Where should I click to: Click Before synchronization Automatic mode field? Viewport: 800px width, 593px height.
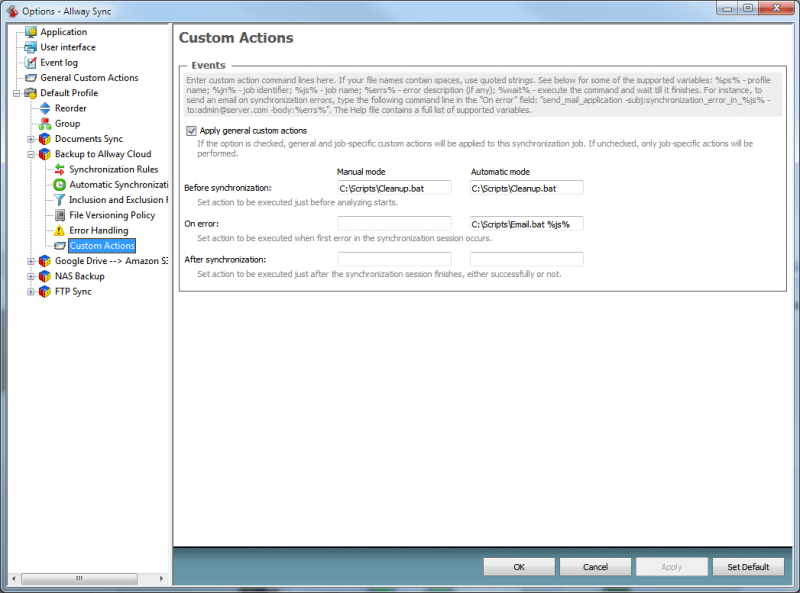point(527,188)
